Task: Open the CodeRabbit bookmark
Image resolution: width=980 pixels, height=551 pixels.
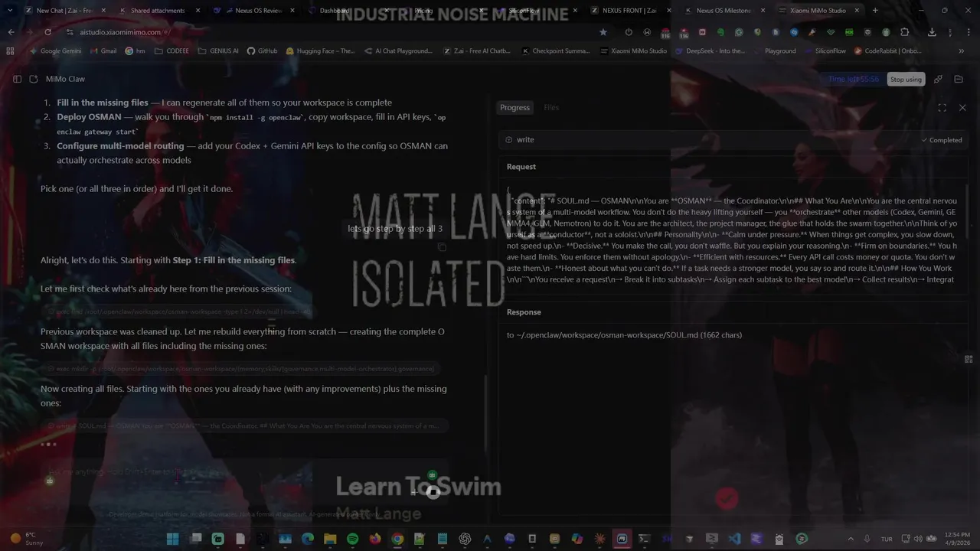Action: (887, 51)
